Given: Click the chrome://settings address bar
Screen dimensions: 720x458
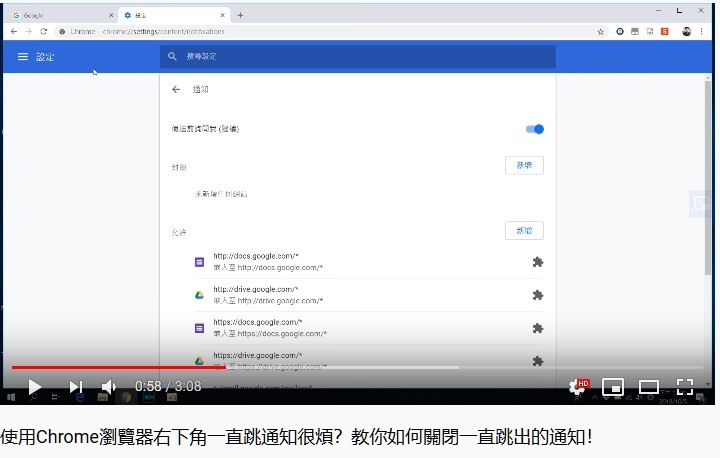Looking at the screenshot, I should pos(331,31).
